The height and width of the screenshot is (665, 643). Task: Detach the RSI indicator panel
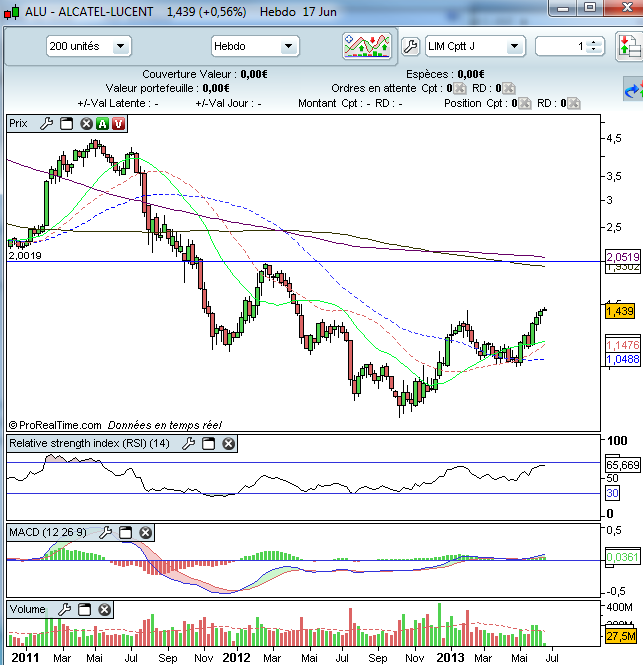[208, 444]
